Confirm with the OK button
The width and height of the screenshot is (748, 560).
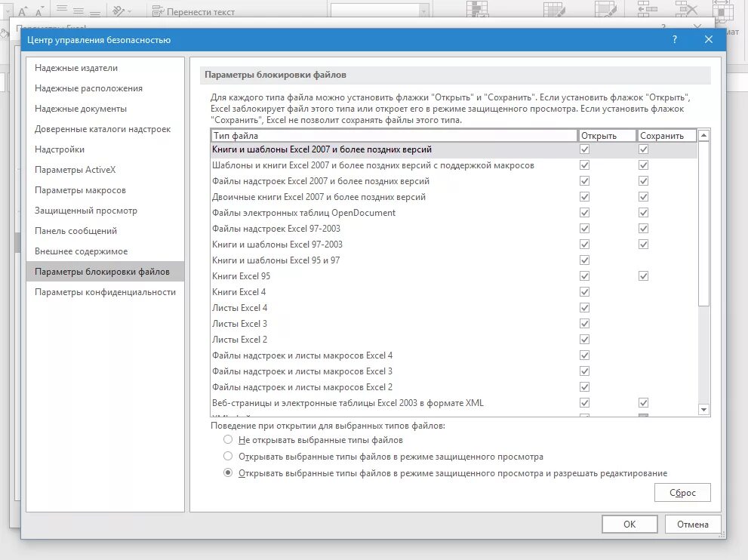point(629,525)
